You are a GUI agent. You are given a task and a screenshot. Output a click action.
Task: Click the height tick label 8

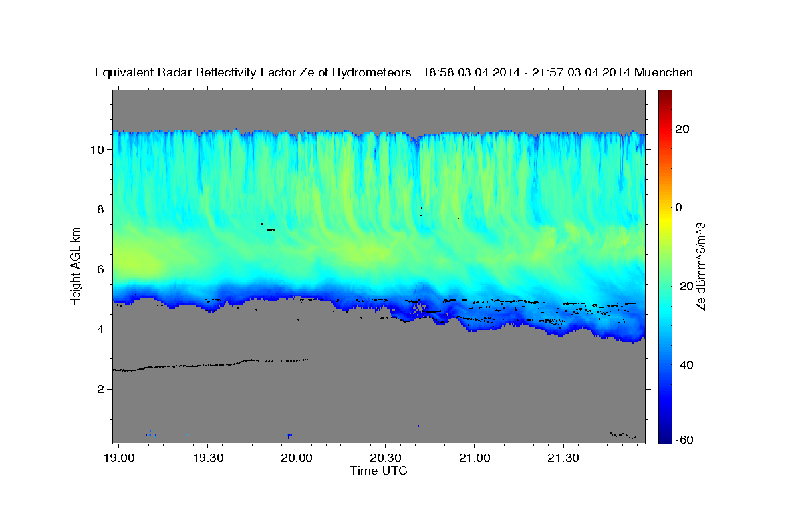point(102,209)
